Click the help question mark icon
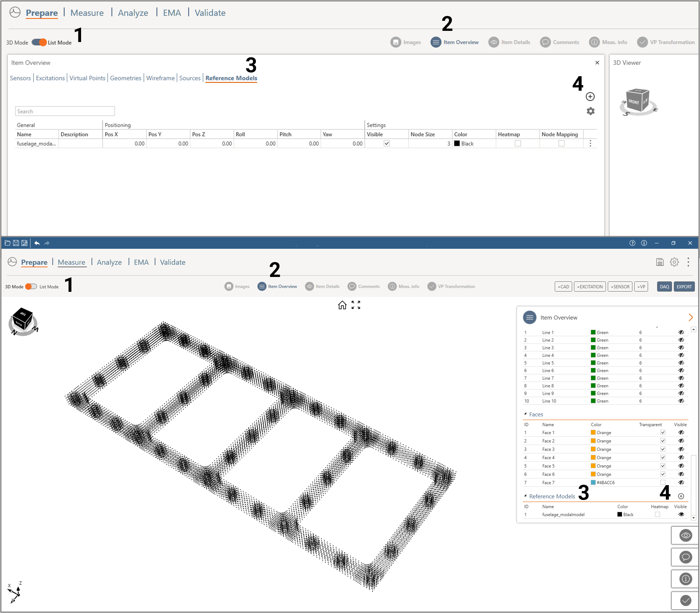Viewport: 700px width, 613px height. (x=632, y=243)
